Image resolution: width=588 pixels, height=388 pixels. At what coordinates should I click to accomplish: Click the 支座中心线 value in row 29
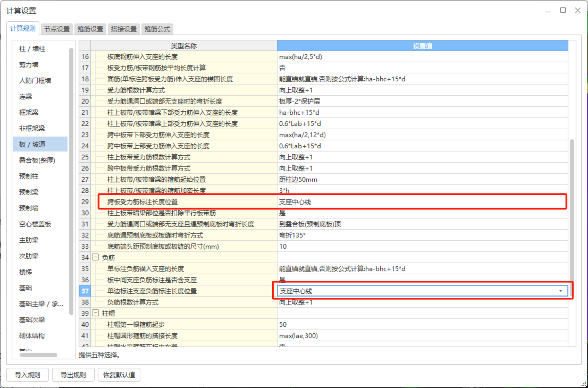(x=422, y=202)
